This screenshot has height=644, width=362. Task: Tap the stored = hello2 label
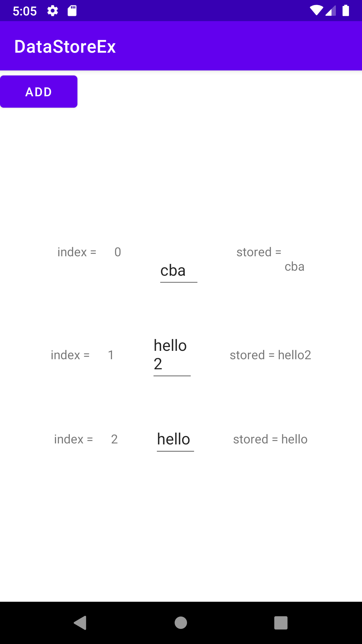[x=270, y=355]
